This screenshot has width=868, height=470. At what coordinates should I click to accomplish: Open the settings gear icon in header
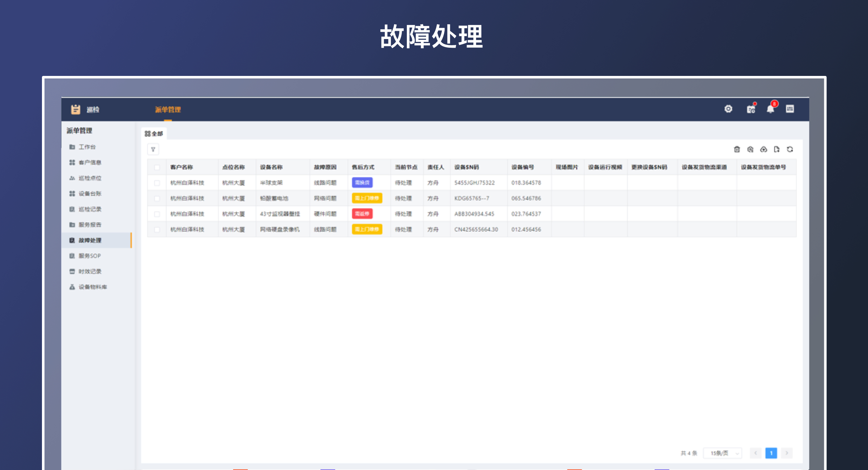click(728, 109)
